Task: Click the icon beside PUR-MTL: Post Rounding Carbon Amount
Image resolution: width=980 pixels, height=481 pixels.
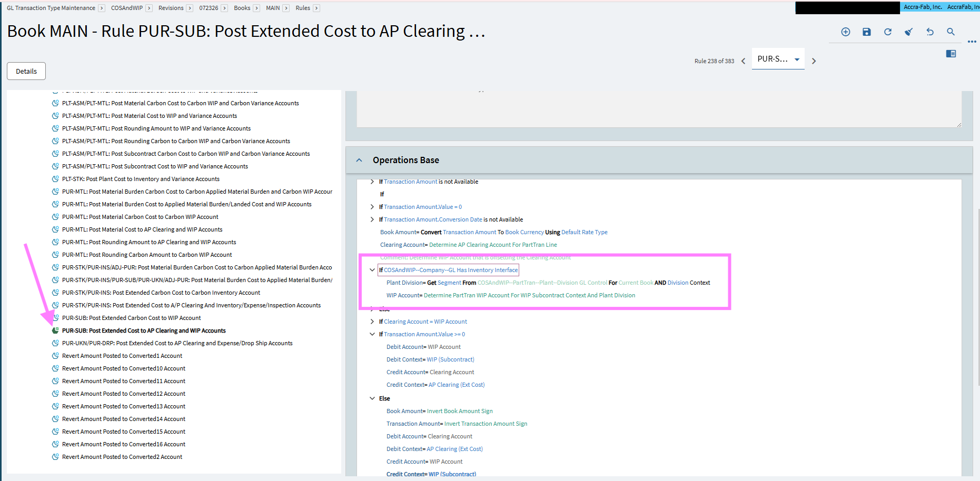Action: pyautogui.click(x=55, y=255)
